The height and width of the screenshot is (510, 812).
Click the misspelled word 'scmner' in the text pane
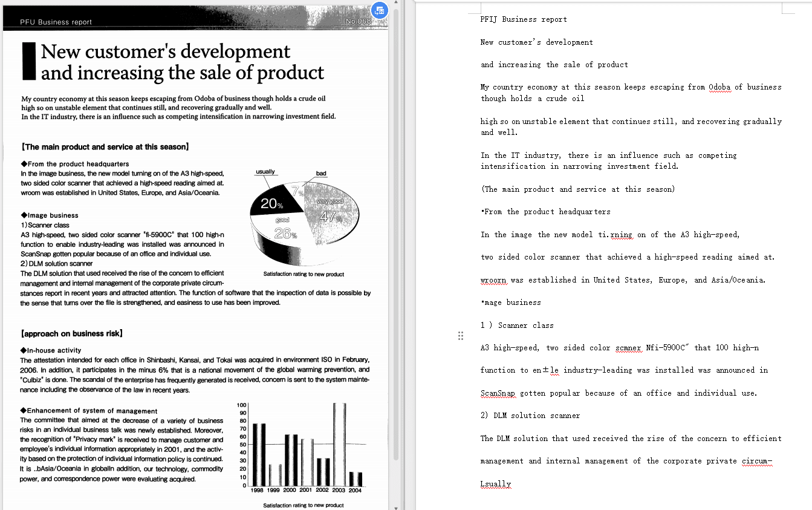(628, 348)
